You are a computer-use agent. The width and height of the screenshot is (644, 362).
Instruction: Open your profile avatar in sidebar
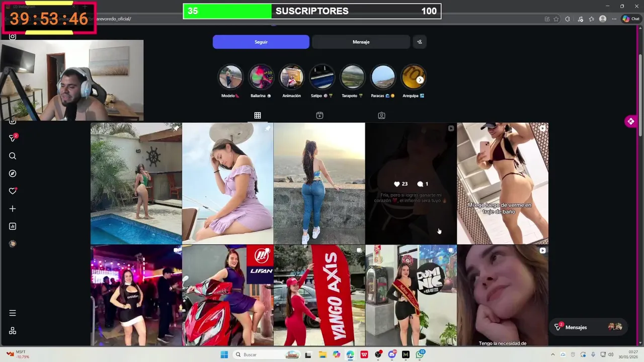pos(13,244)
